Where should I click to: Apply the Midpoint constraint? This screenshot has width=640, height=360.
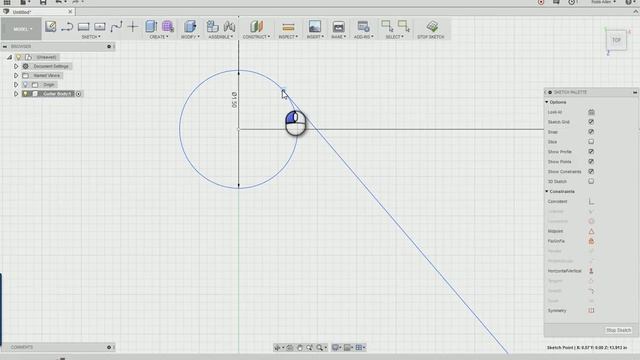coord(591,231)
